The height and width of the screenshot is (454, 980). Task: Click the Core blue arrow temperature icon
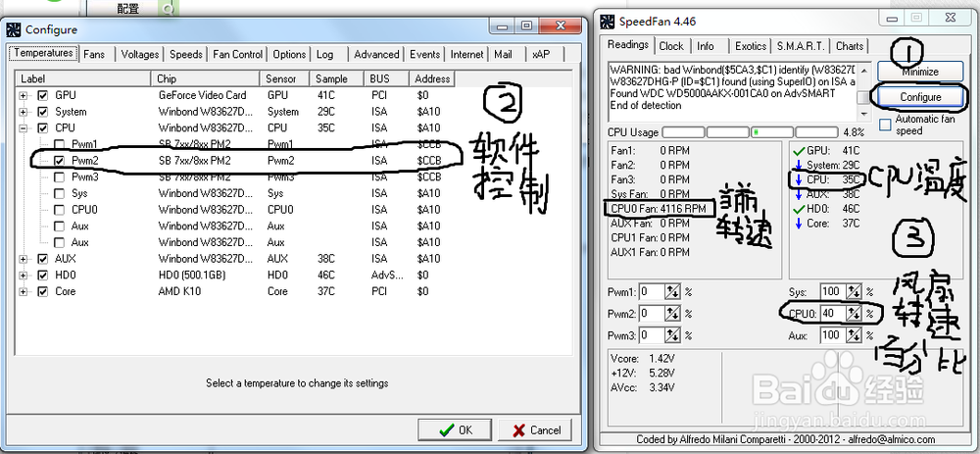[798, 224]
